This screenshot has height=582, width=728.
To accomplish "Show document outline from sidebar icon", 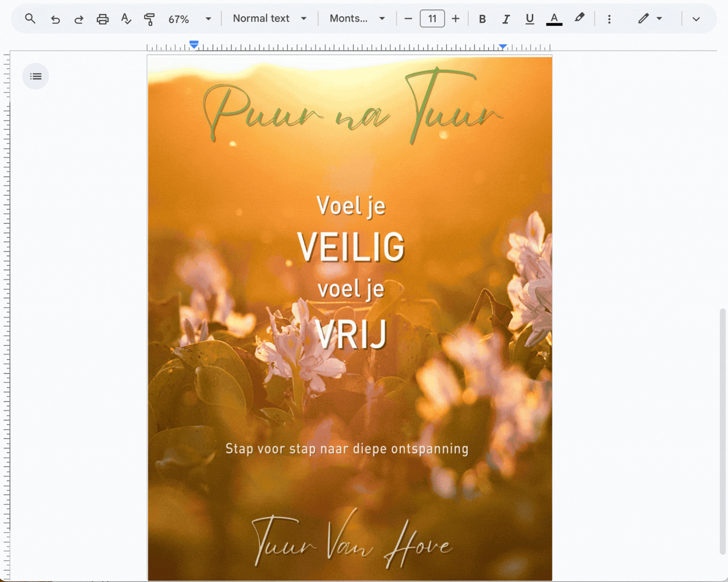I will tap(35, 76).
